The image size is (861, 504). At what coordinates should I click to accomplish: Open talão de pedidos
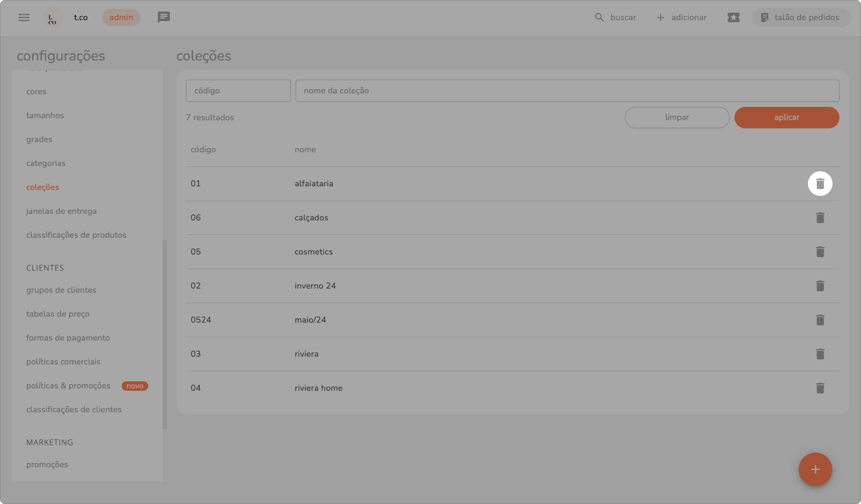click(801, 18)
